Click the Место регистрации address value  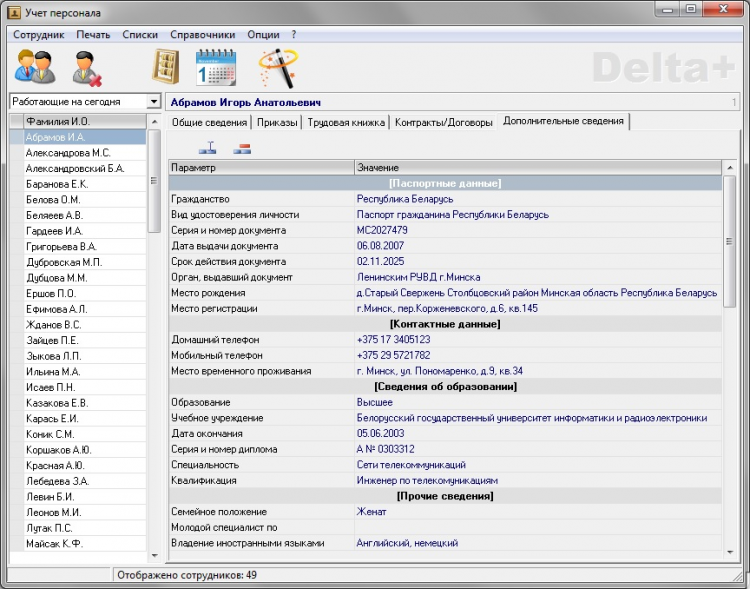pyautogui.click(x=447, y=309)
